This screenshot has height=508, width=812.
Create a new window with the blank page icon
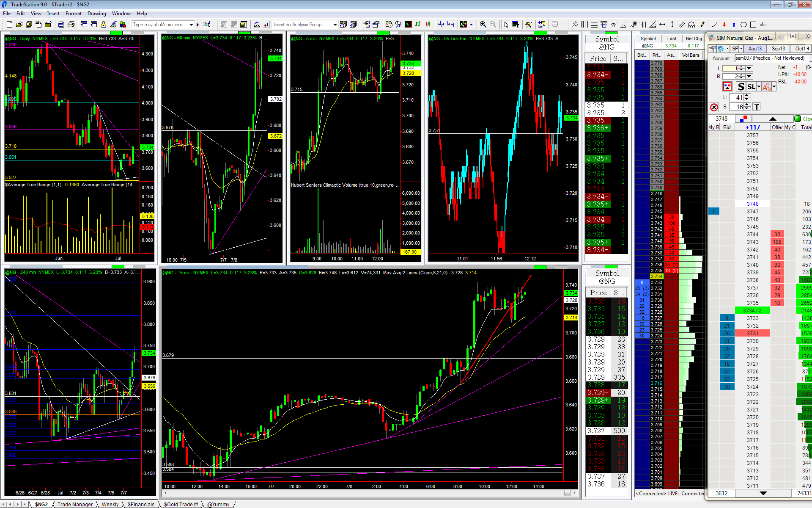pos(9,25)
